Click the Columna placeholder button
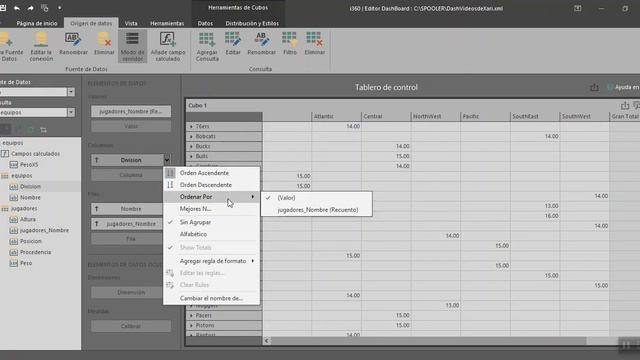This screenshot has height=360, width=640. pos(131,175)
